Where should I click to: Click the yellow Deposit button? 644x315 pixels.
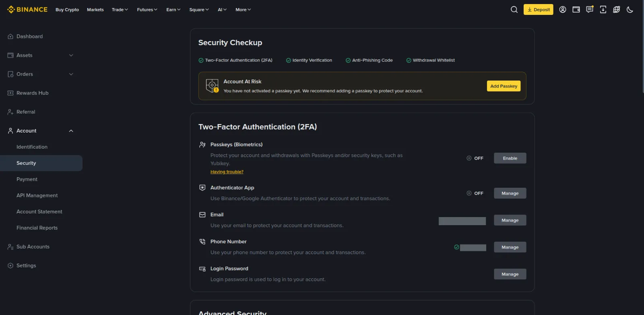538,10
